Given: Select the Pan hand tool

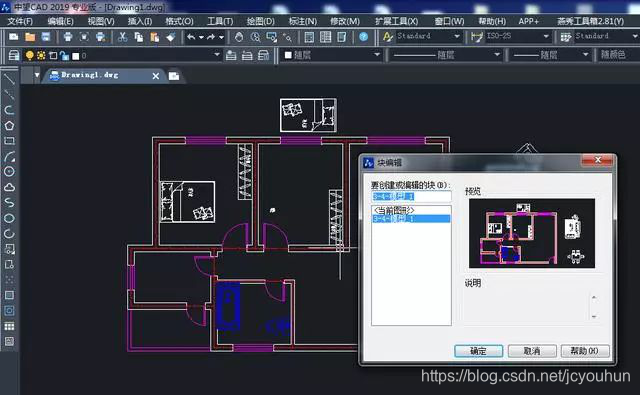Looking at the screenshot, I should (239, 37).
